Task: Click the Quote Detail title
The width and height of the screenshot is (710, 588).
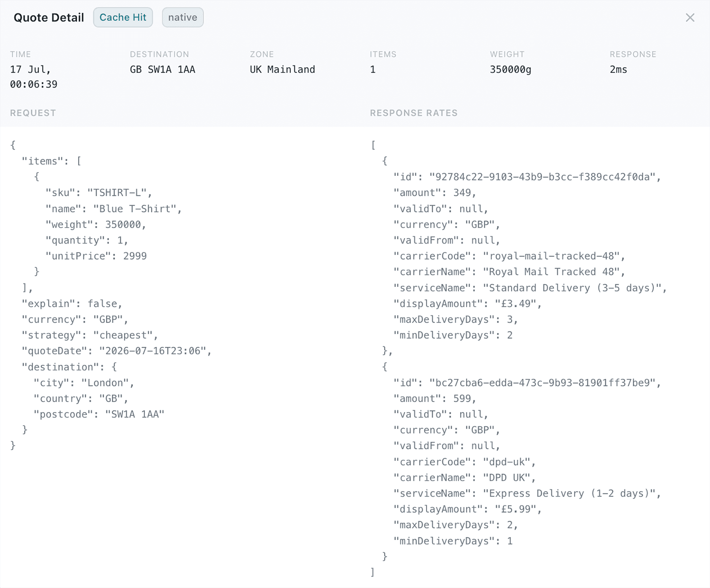Action: tap(49, 18)
